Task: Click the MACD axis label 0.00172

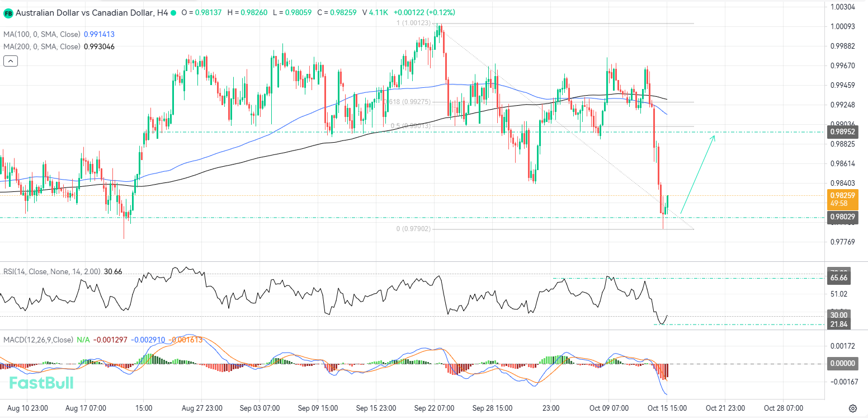Action: click(x=843, y=345)
